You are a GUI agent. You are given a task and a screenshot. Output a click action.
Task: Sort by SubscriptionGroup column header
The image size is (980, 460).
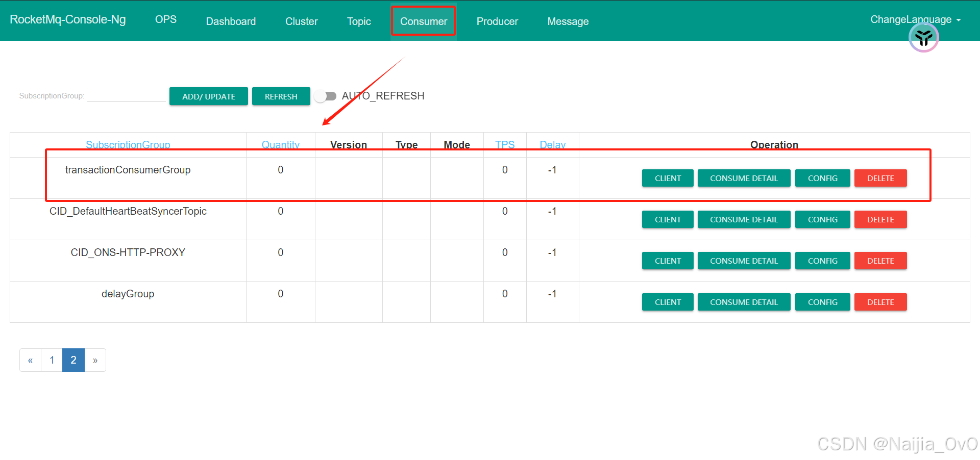pos(128,145)
